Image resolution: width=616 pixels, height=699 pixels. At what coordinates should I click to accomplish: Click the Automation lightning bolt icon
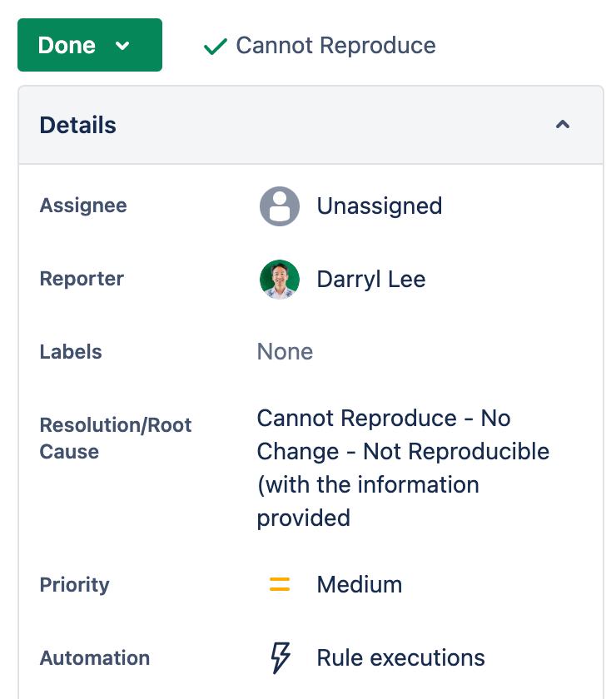pos(281,657)
